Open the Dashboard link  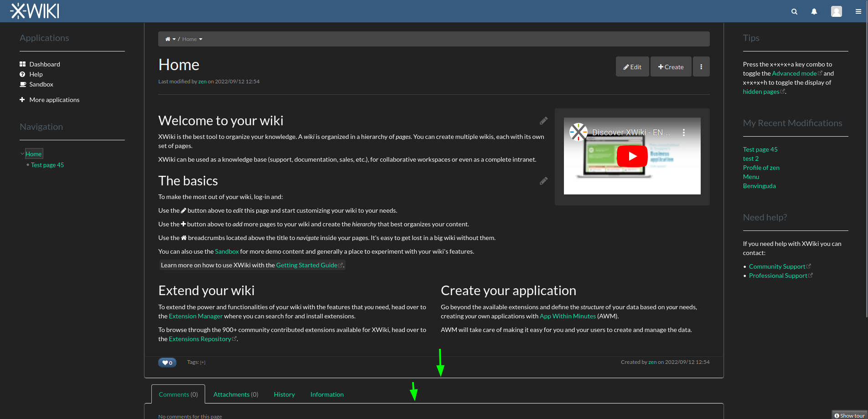45,64
